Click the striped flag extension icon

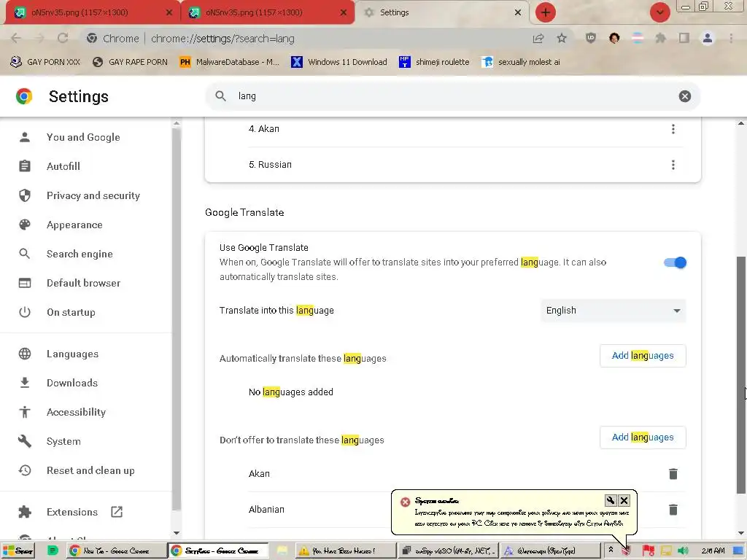pyautogui.click(x=638, y=38)
